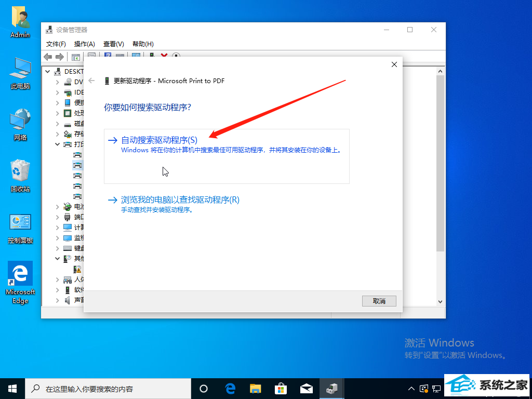Image resolution: width=532 pixels, height=399 pixels.
Task: Show hidden tray icons chevron
Action: tap(411, 389)
